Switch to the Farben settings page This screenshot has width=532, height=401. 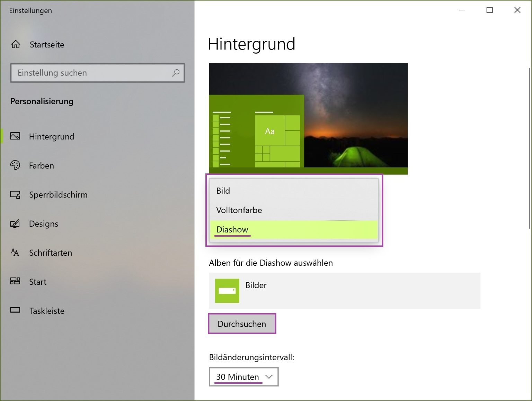[x=41, y=165]
